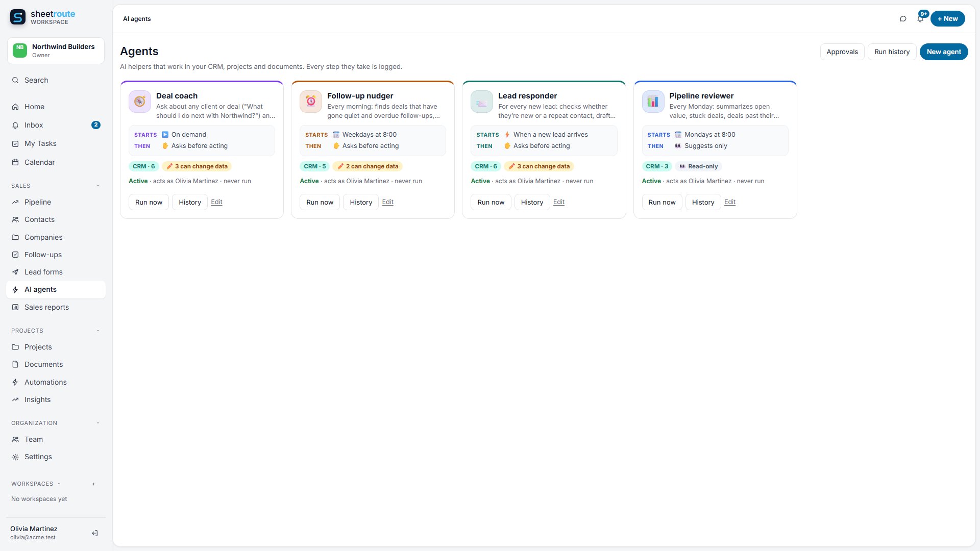Image resolution: width=980 pixels, height=551 pixels.
Task: Run the Deal coach agent now
Action: (x=149, y=202)
